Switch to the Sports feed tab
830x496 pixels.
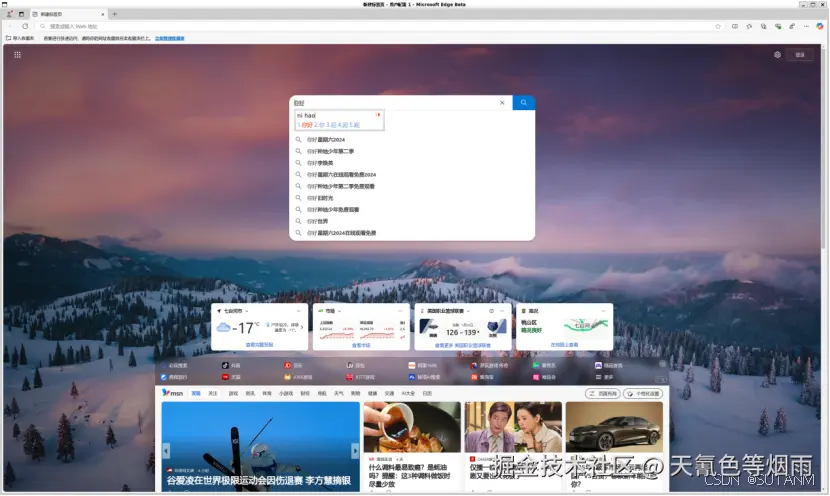click(267, 393)
